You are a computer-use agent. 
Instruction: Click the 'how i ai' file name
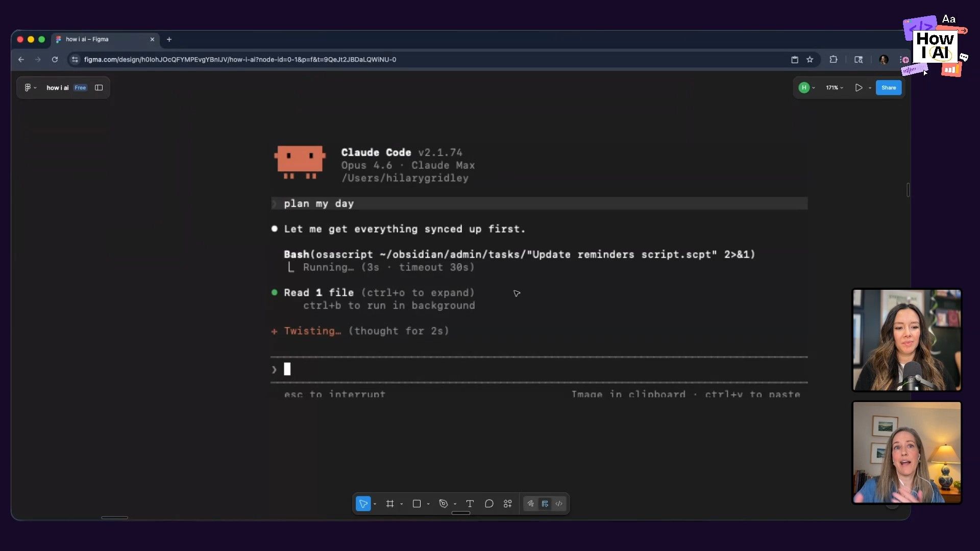57,88
